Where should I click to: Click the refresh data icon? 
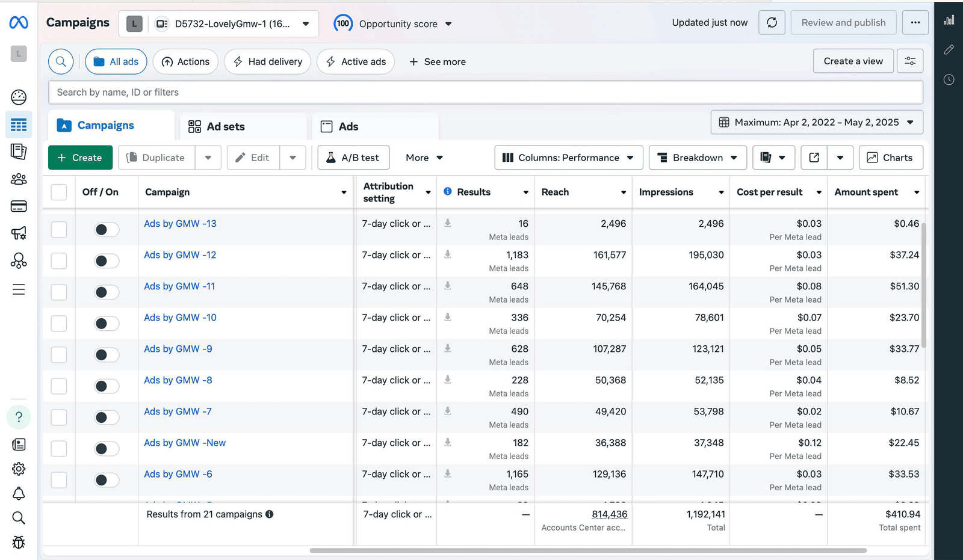coord(772,23)
